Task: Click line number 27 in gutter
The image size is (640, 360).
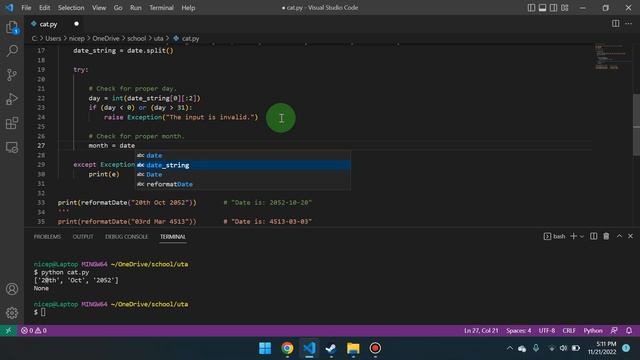Action: pos(41,146)
